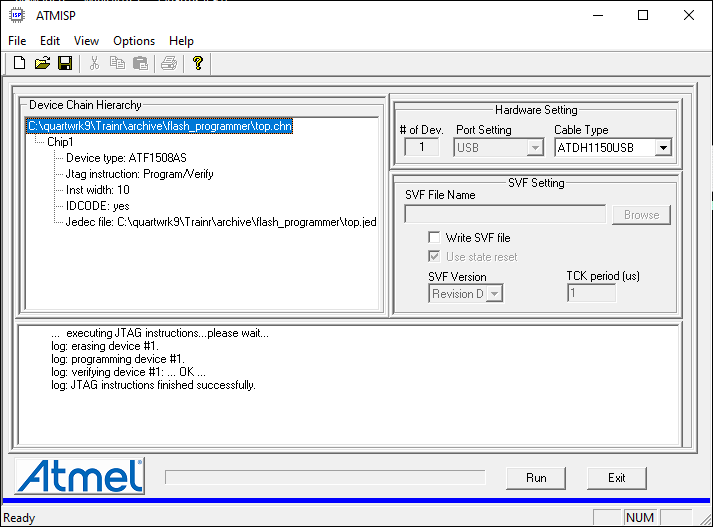Click the Help question mark icon

tap(198, 64)
